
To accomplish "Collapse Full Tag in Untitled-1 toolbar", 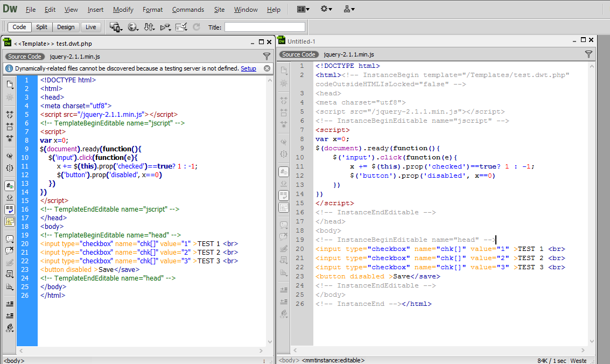I will click(x=284, y=100).
